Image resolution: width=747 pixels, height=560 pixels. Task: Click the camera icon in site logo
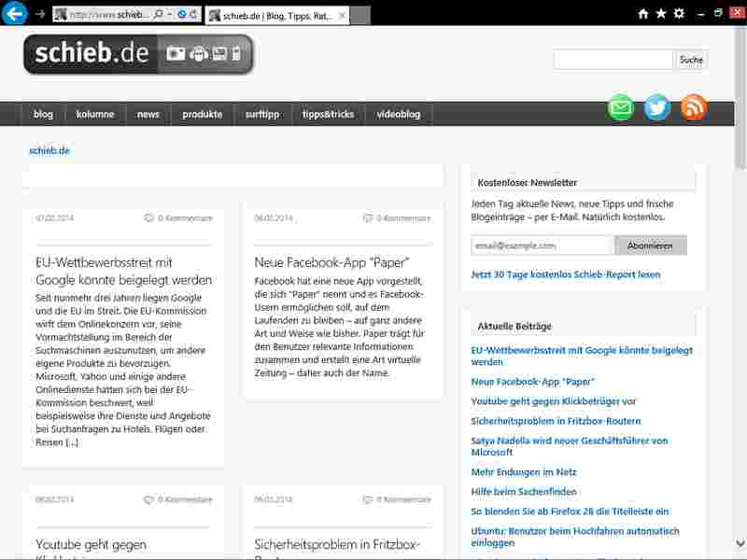(176, 53)
